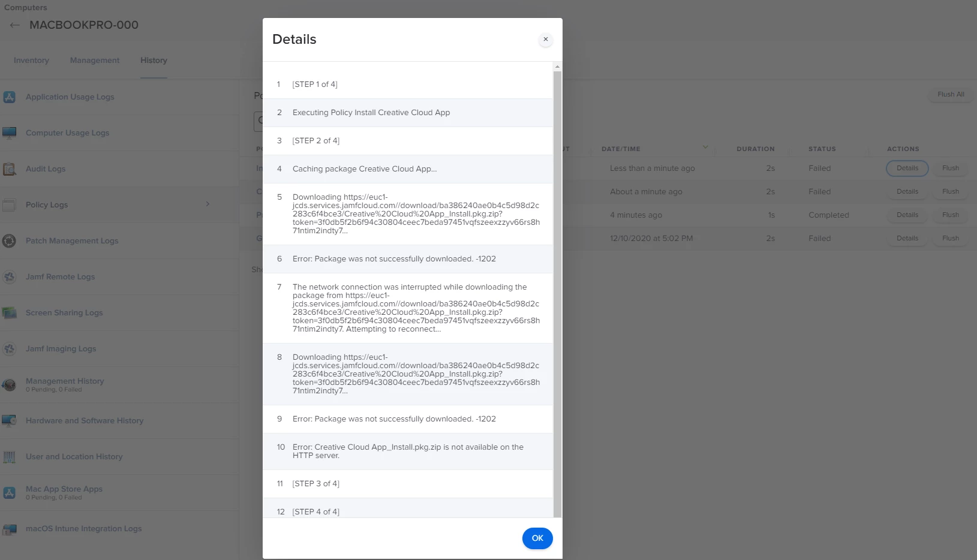Screen dimensions: 977x560
Task: Go back using the left arrow
Action: [x=15, y=25]
